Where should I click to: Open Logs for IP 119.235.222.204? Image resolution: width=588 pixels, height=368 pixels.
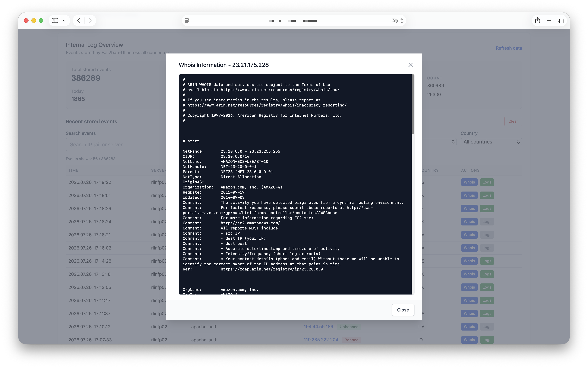point(487,340)
